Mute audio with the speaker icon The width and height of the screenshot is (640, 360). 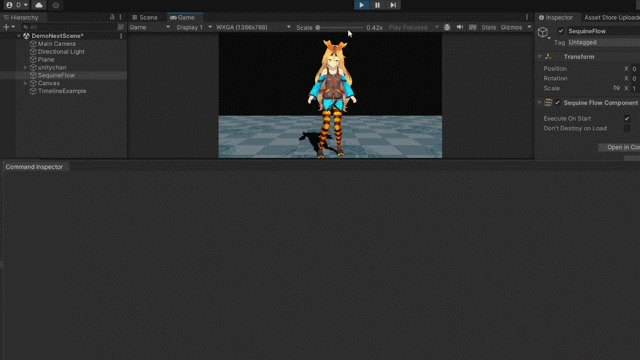tap(460, 27)
